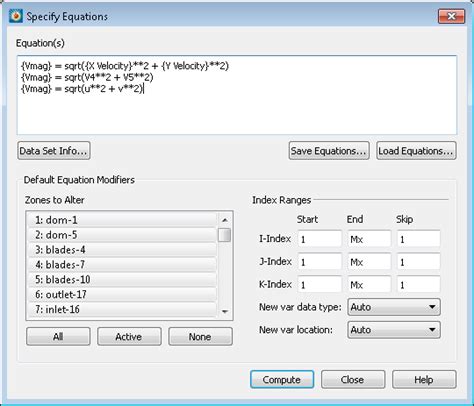Viewport: 474px width, 406px height.
Task: Click the Active zones button
Action: 129,337
